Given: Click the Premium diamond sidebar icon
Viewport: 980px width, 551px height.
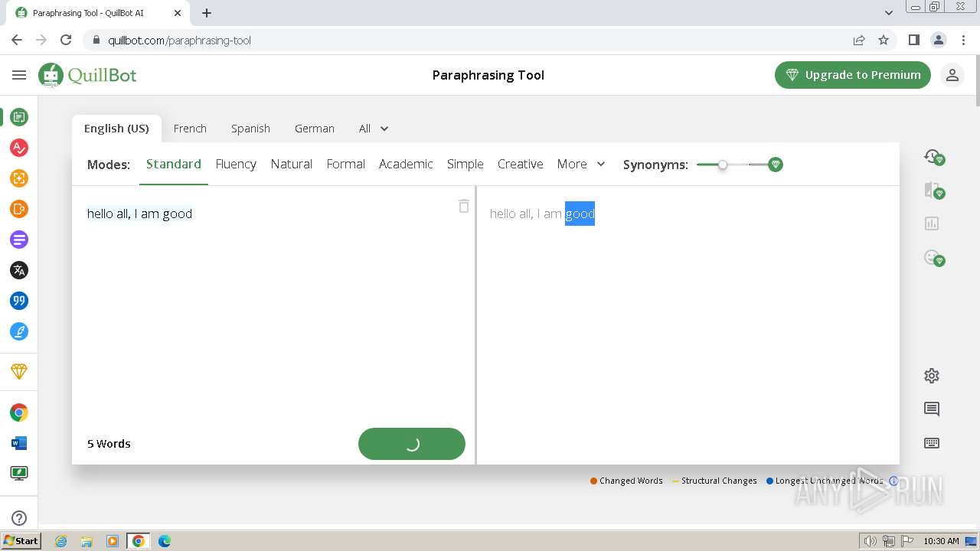Looking at the screenshot, I should coord(19,371).
